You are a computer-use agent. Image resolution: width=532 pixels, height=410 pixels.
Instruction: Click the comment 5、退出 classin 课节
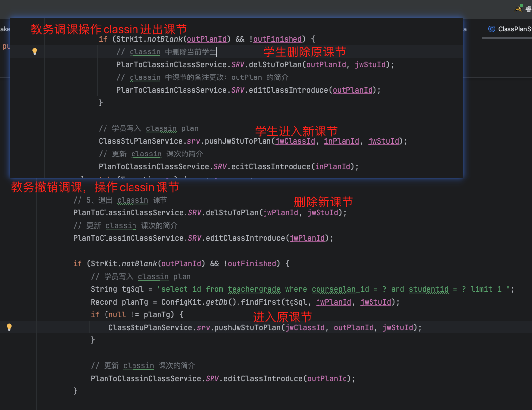click(120, 200)
